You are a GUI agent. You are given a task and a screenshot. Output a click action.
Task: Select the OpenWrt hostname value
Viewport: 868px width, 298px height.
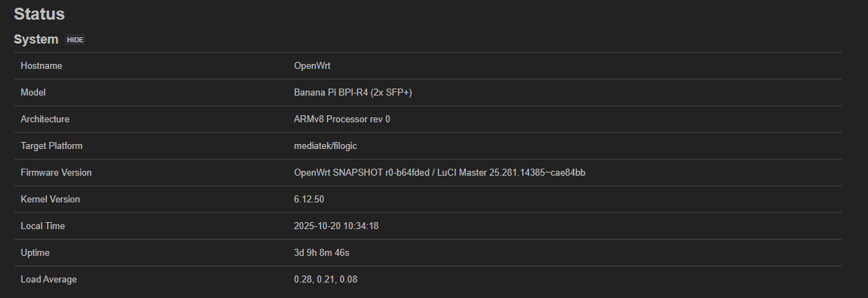[x=312, y=66]
